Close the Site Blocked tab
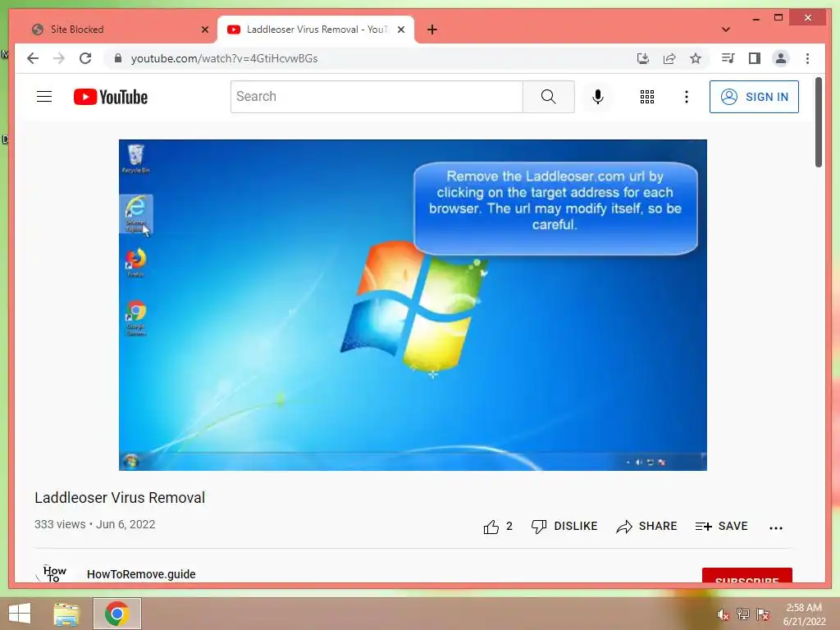840x630 pixels. click(x=204, y=30)
